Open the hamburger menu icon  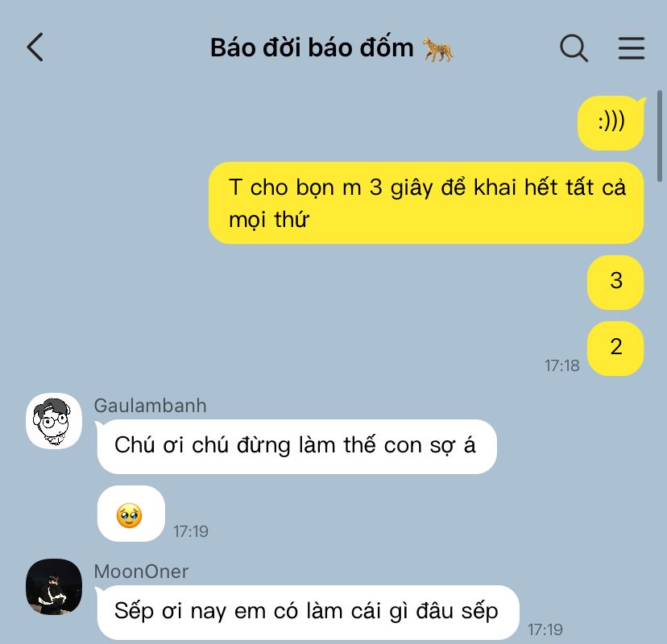(632, 48)
